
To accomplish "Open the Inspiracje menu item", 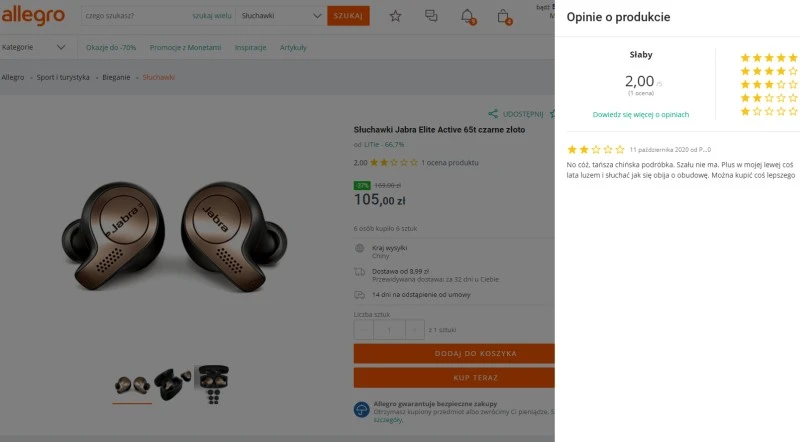I will pyautogui.click(x=250, y=47).
